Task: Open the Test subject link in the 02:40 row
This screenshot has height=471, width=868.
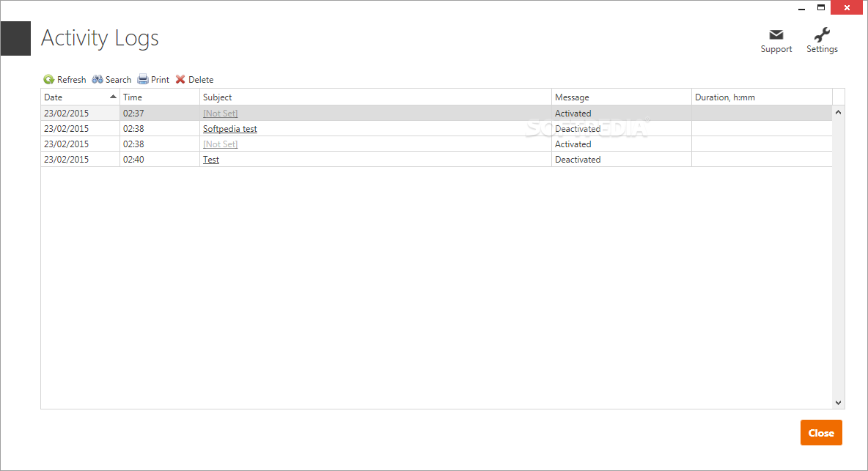Action: click(211, 160)
